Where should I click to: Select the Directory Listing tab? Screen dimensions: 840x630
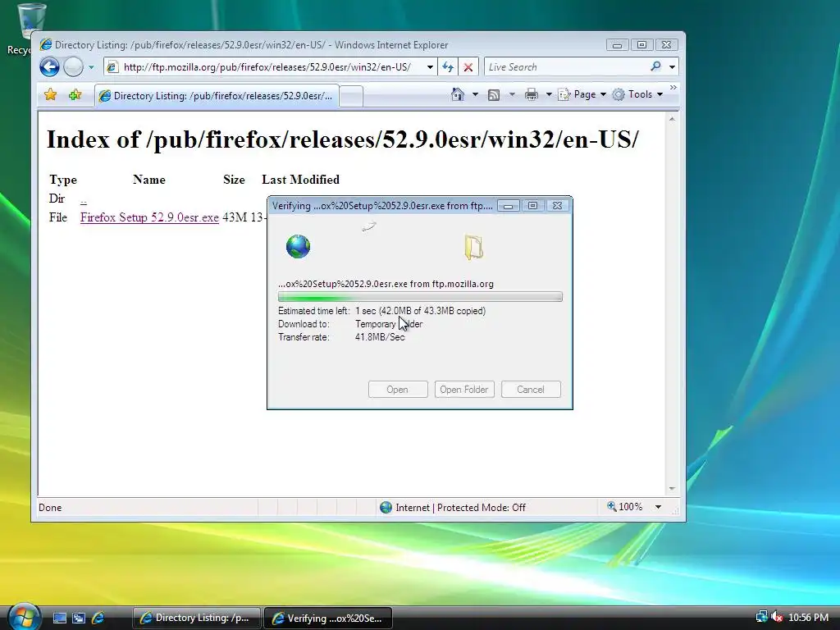click(x=217, y=96)
